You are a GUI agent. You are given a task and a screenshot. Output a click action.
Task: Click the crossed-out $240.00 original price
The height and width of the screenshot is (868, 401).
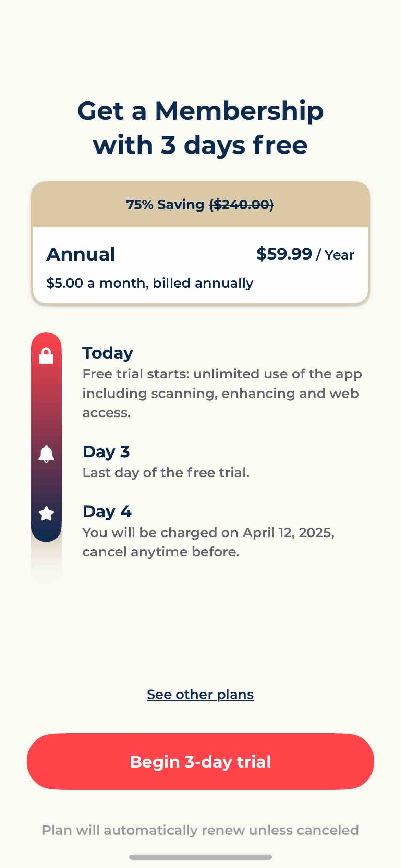pos(241,205)
